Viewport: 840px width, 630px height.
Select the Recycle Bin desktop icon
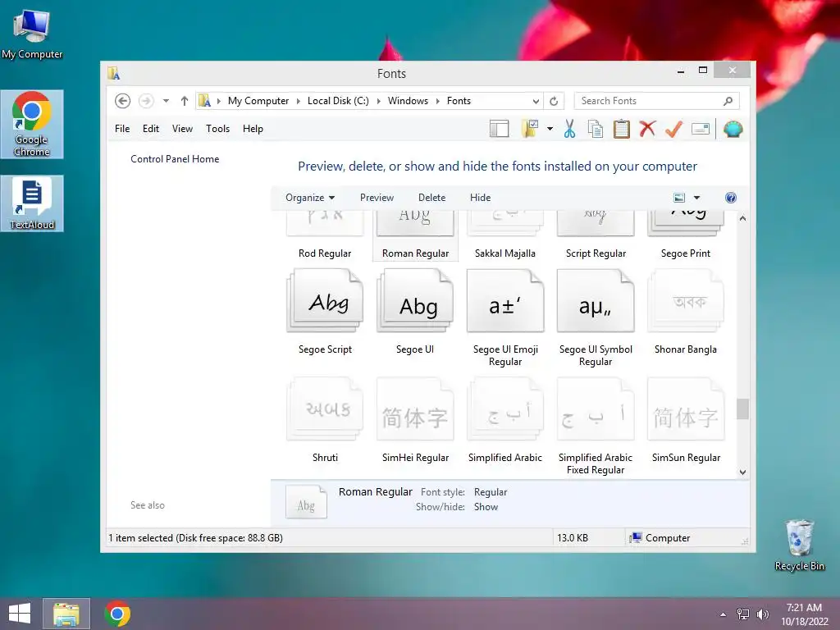(x=799, y=545)
